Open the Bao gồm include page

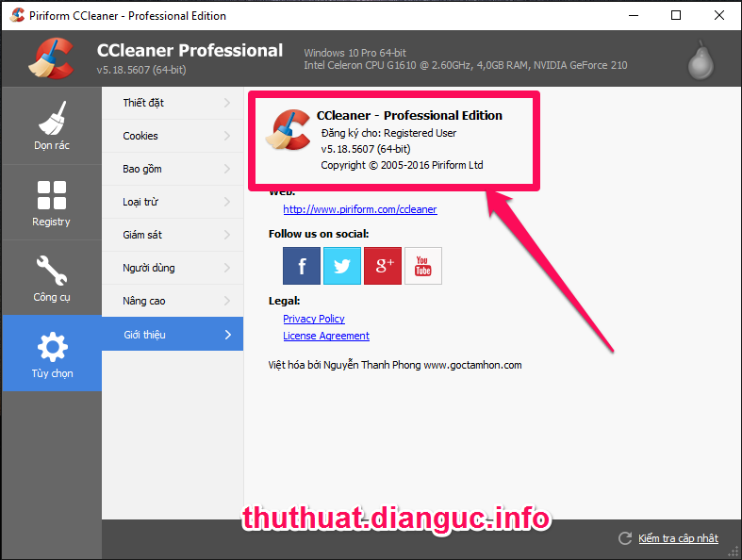coord(173,169)
